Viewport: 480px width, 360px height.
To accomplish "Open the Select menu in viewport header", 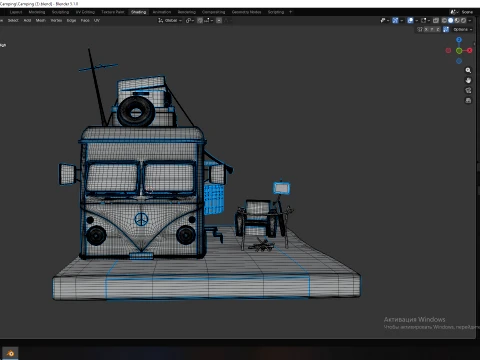I will [x=13, y=20].
